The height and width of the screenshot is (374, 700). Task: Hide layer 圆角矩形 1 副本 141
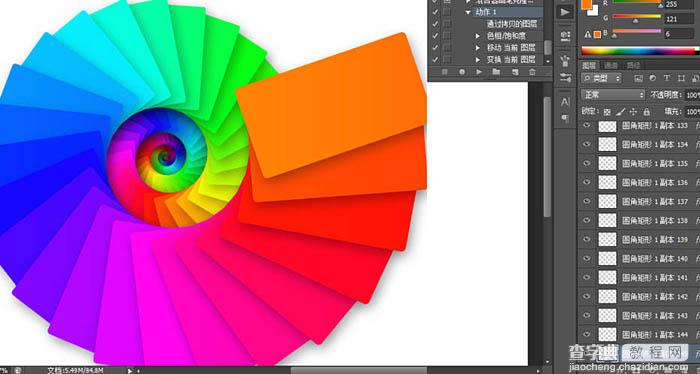(587, 277)
